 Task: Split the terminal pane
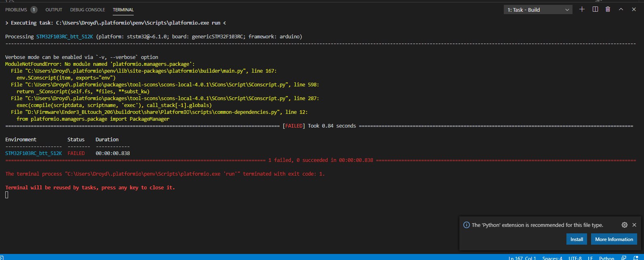(x=595, y=9)
